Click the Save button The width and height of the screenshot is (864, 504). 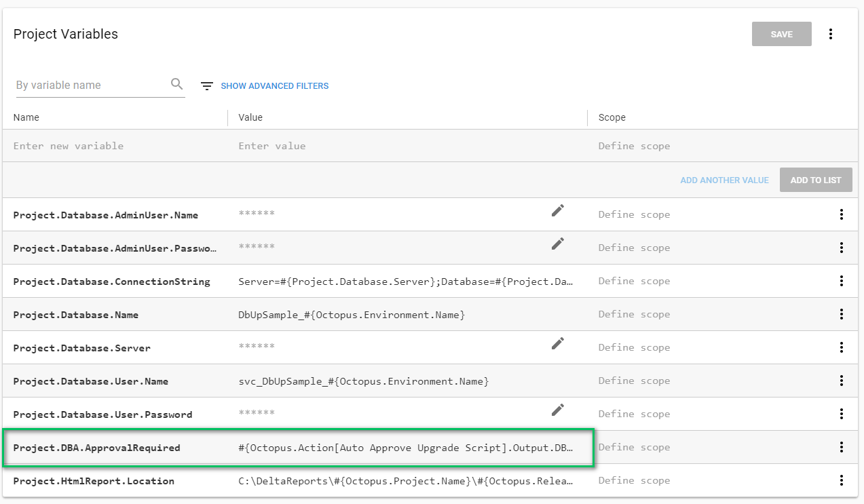pyautogui.click(x=781, y=34)
